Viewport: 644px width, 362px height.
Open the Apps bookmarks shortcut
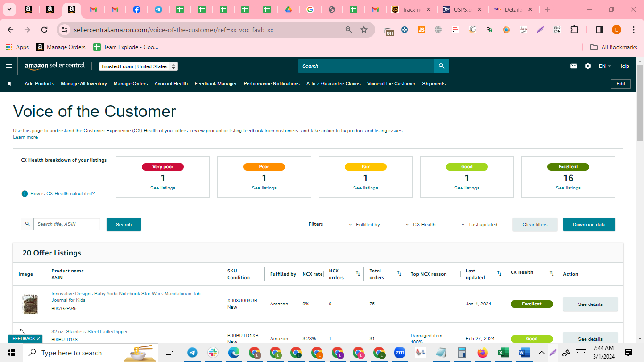pyautogui.click(x=17, y=47)
